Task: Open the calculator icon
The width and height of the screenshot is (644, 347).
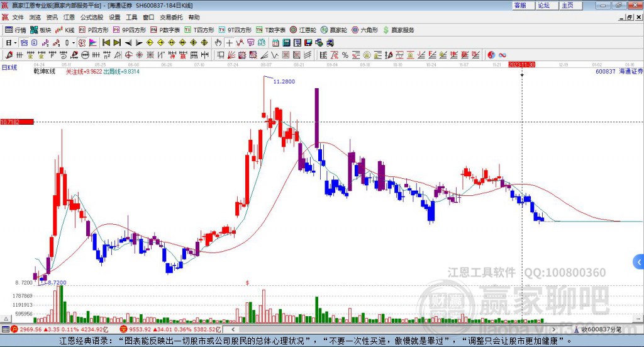Action: [286, 43]
